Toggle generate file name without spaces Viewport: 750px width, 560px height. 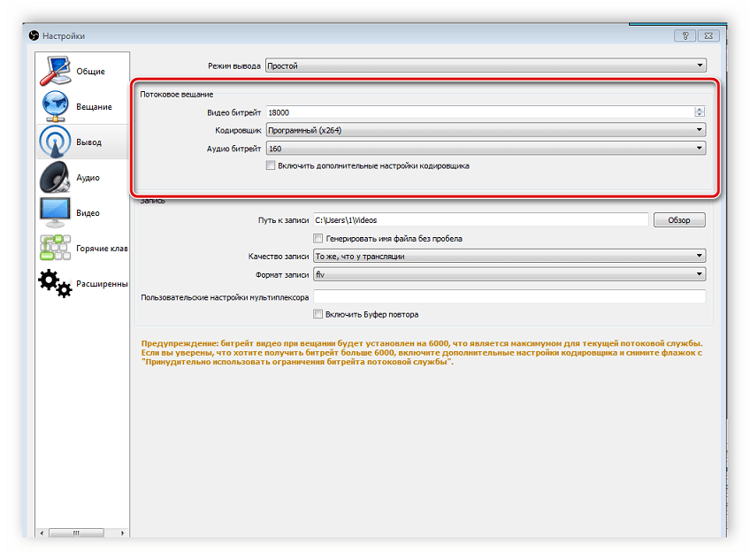[318, 238]
